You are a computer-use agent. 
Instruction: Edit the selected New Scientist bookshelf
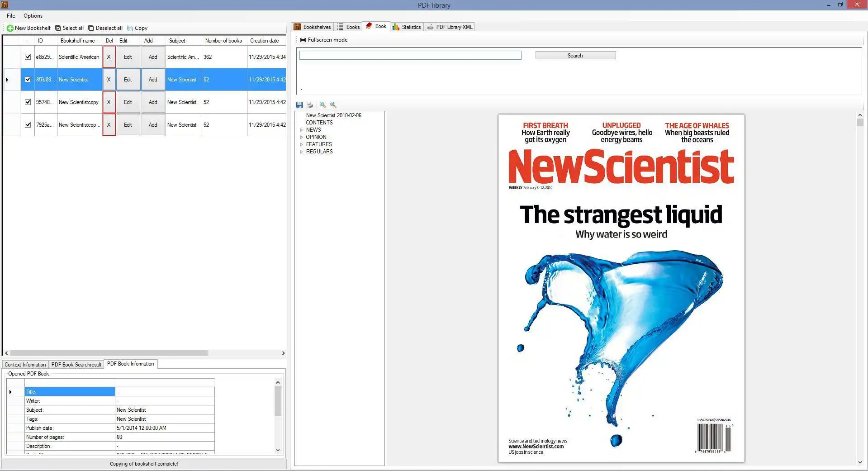pyautogui.click(x=128, y=80)
